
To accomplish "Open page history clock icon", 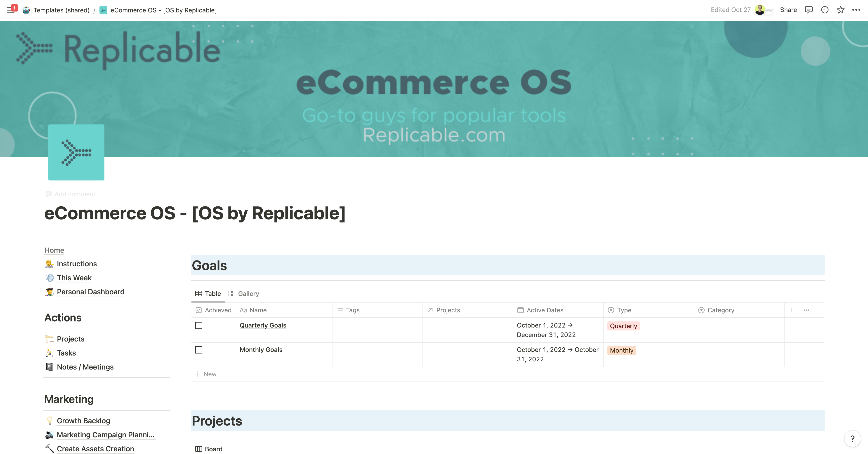I will 825,10.
